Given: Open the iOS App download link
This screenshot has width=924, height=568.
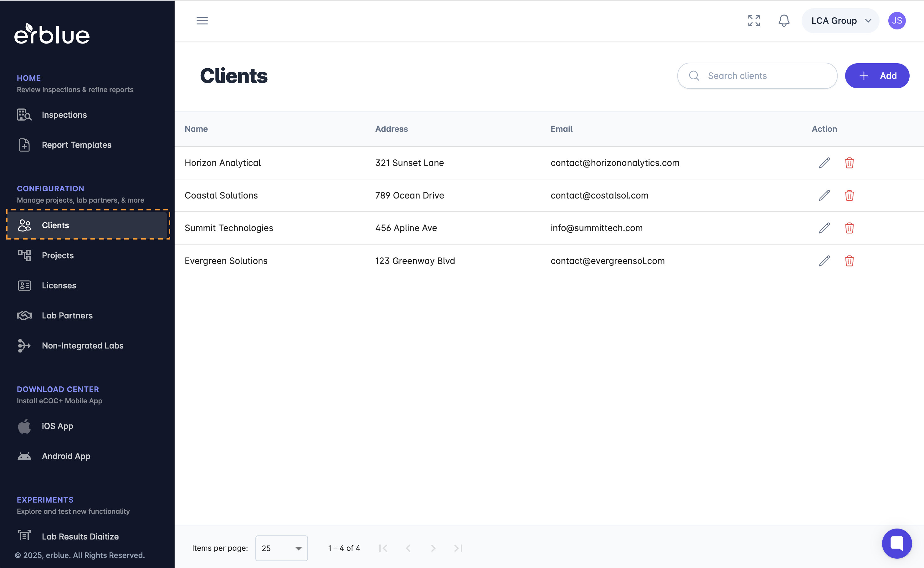Looking at the screenshot, I should pos(58,426).
